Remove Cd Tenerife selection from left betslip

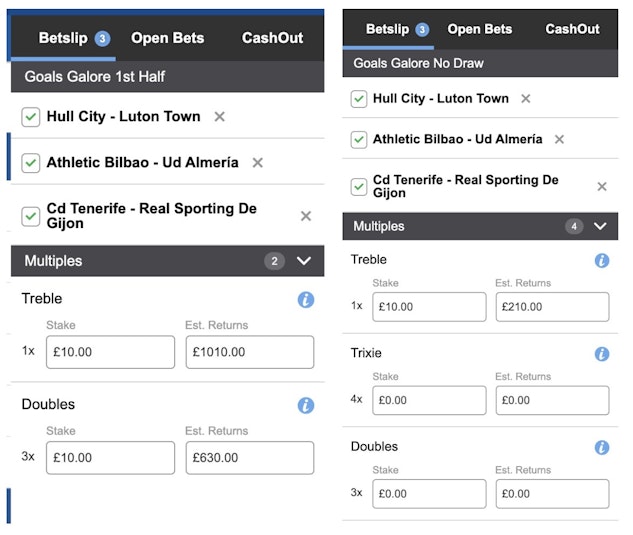pos(306,216)
